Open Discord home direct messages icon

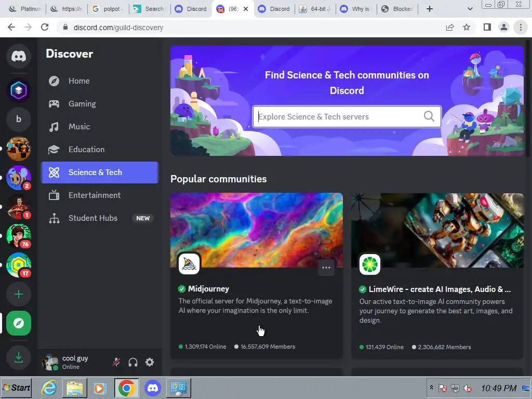click(19, 56)
